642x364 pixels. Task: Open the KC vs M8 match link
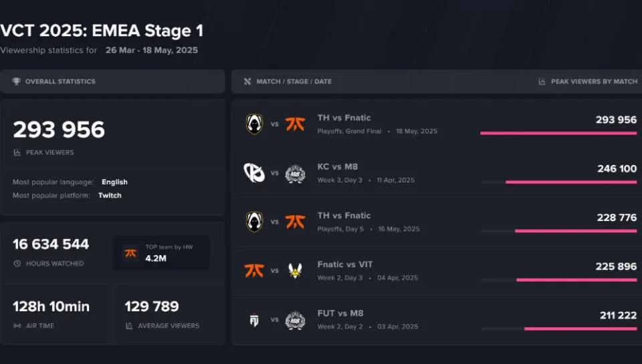(x=337, y=166)
